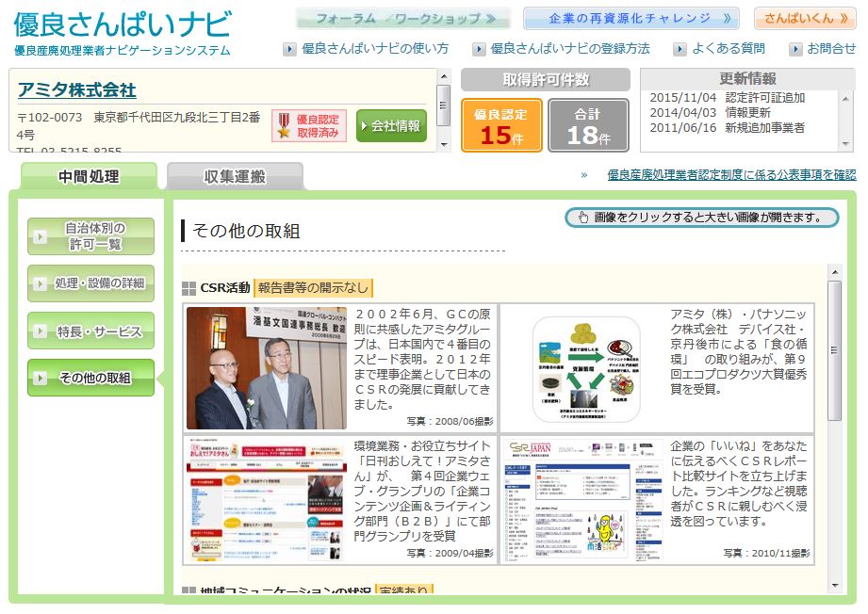
Task: Click the arrow icon on 処理・設備の詳細 button
Action: point(40,283)
